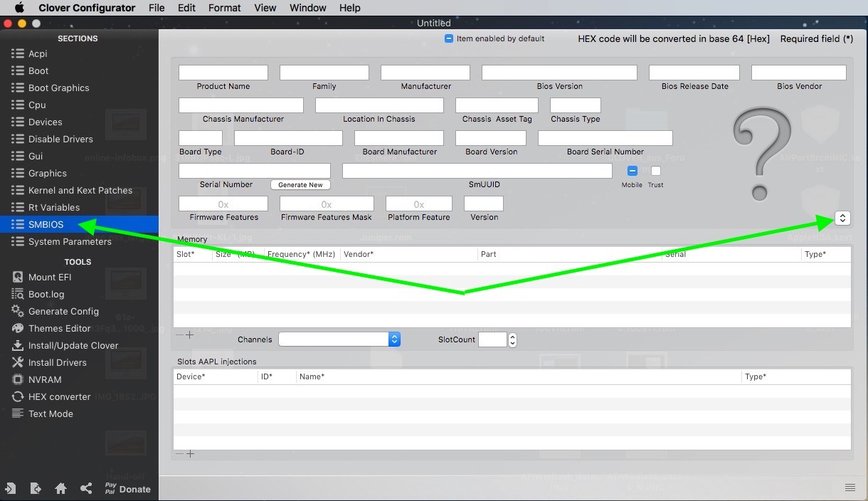
Task: Add a row to Memory table
Action: [190, 334]
